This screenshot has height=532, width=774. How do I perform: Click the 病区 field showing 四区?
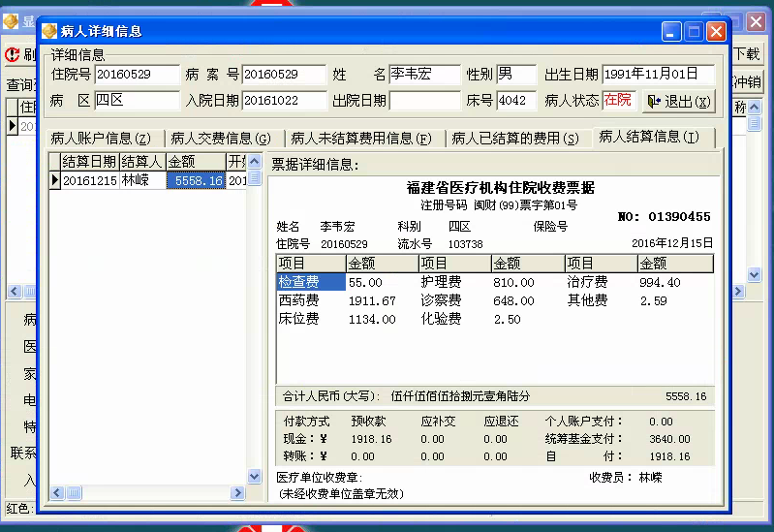137,100
